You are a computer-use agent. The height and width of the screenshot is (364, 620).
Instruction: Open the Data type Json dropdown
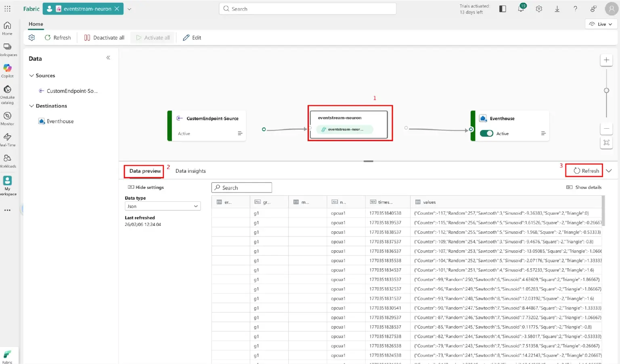[x=163, y=206]
